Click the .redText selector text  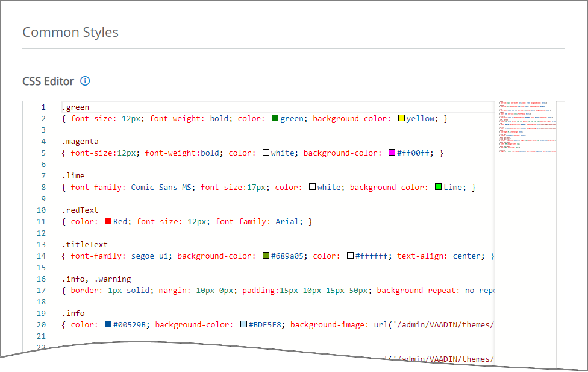click(80, 210)
